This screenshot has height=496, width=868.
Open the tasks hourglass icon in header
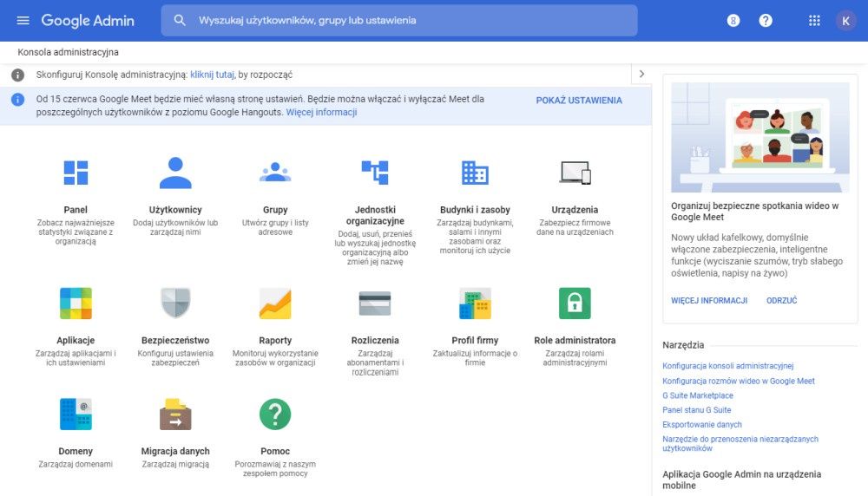pos(733,21)
